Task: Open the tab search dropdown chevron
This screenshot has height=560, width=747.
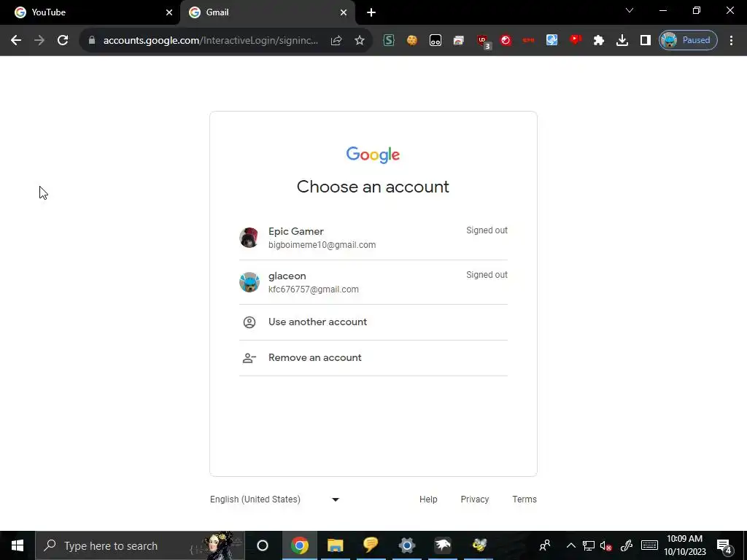Action: point(630,10)
